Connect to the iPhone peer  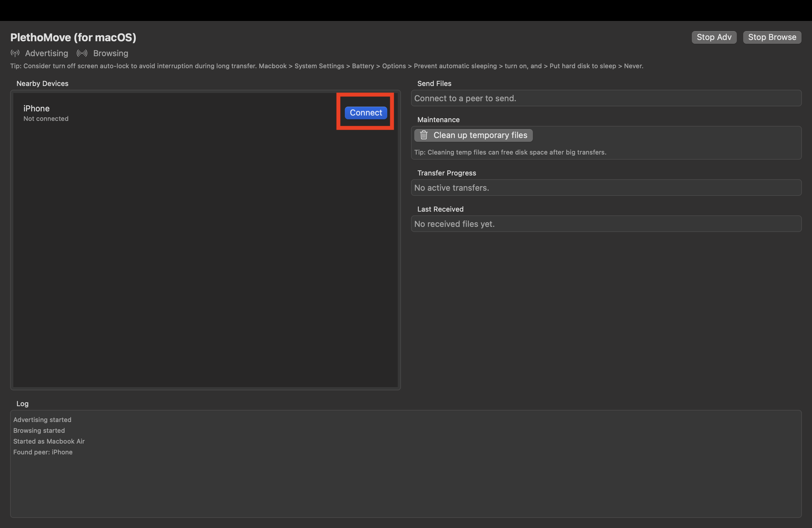tap(365, 113)
